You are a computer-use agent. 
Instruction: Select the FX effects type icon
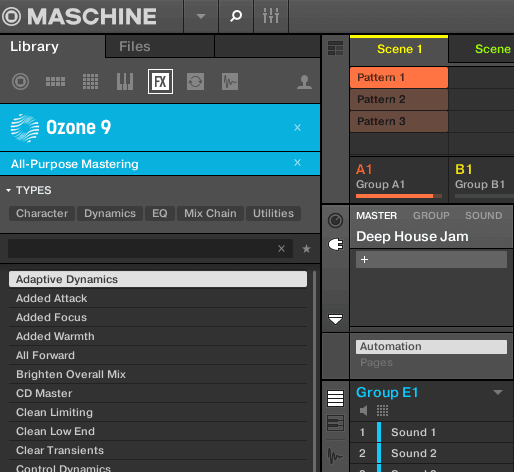pyautogui.click(x=160, y=81)
